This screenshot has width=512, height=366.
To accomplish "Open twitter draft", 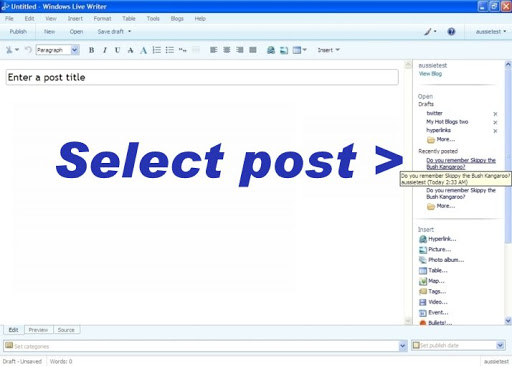I will (x=434, y=113).
